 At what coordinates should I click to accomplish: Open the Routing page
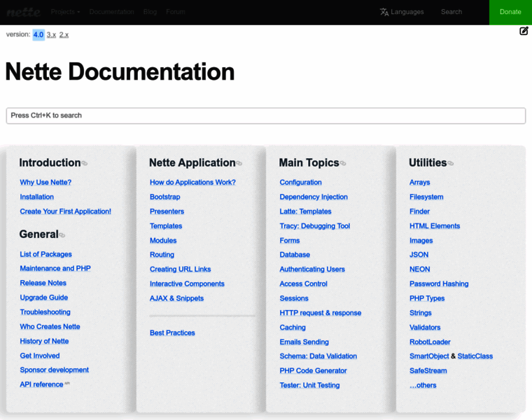162,255
